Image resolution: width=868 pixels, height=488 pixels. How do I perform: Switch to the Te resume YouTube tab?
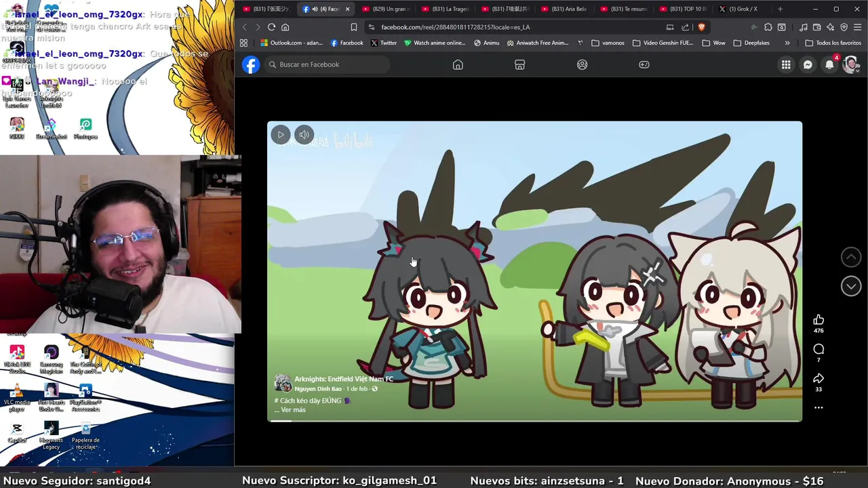625,9
